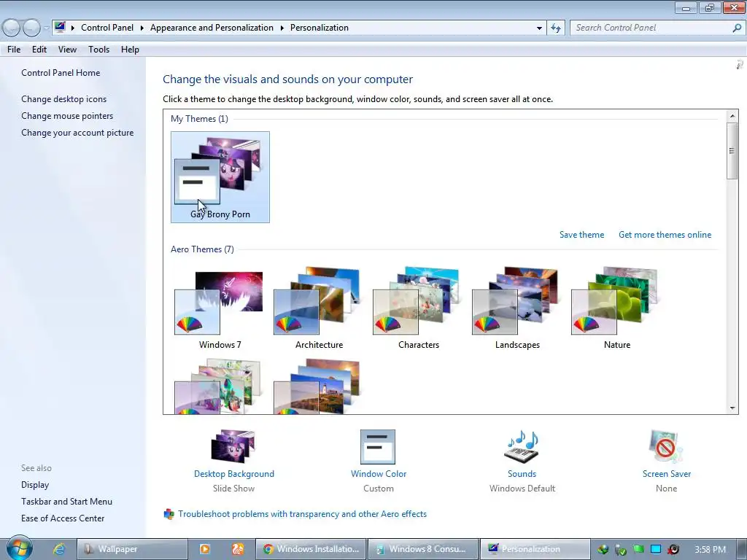Open Troubleshoot problems with transparency link
The height and width of the screenshot is (560, 747).
(303, 514)
